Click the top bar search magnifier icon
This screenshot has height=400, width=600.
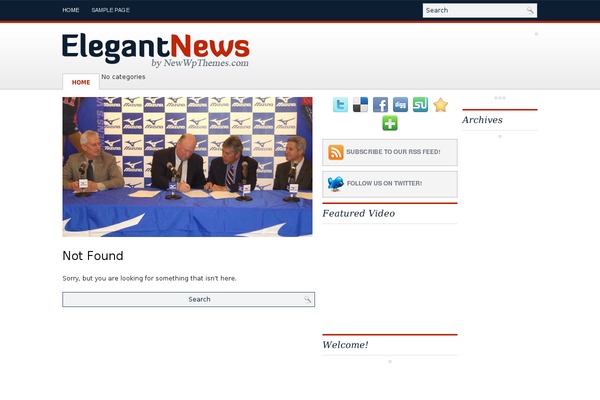tap(530, 10)
